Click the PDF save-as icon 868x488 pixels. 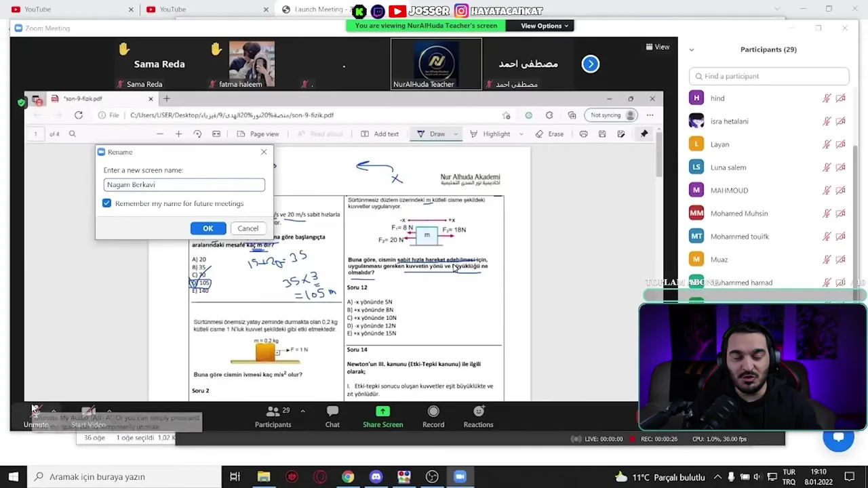[x=621, y=134]
